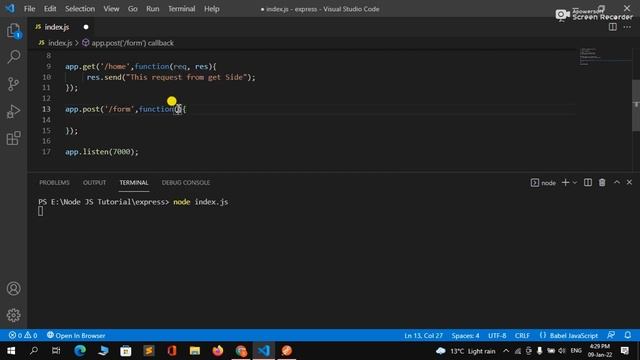Screen dimensions: 640x360
Task: Click Ln 13, Col 27 cursor position
Action: pos(423,336)
